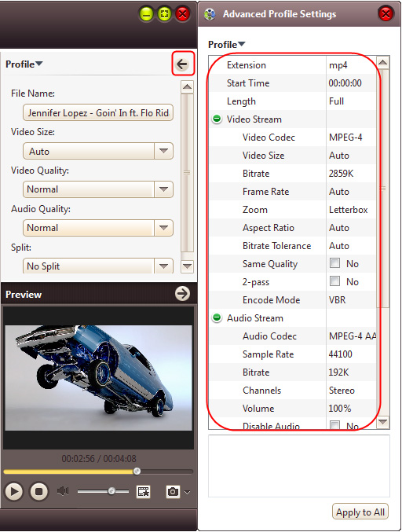
Task: Select the Frame Rate row
Action: tap(292, 192)
